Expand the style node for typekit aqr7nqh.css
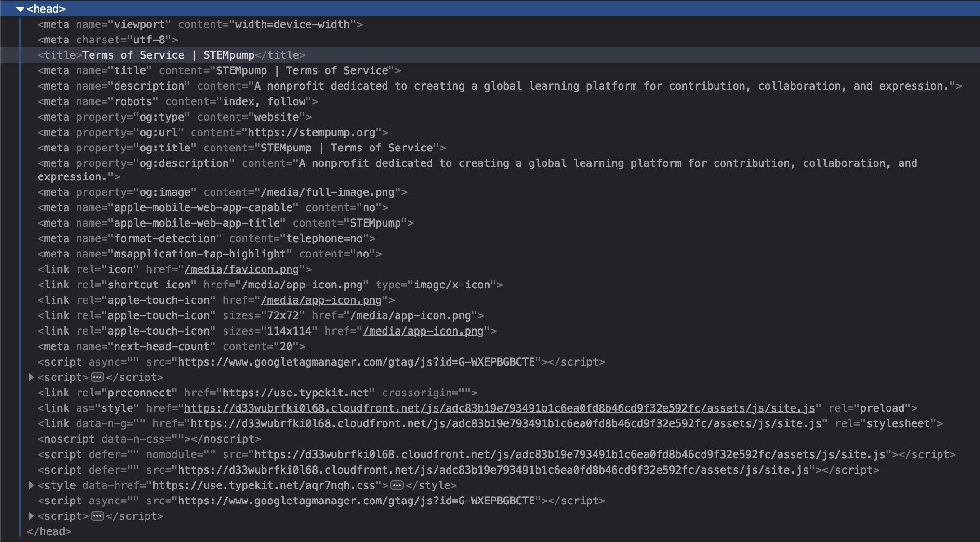The height and width of the screenshot is (542, 980). (31, 485)
